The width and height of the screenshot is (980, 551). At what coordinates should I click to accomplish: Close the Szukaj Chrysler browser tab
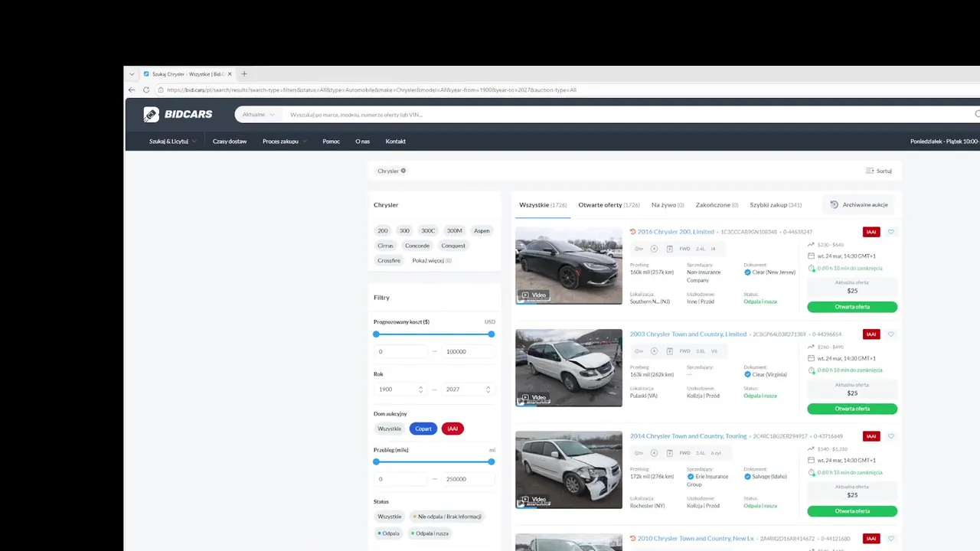(x=230, y=74)
